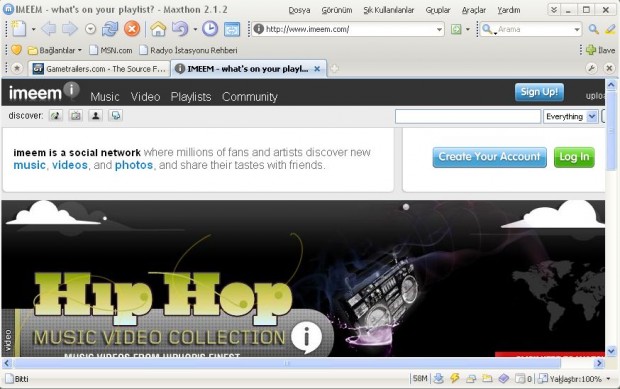Click the wrench icon on tab bar
This screenshot has width=620, height=389.
(x=592, y=68)
